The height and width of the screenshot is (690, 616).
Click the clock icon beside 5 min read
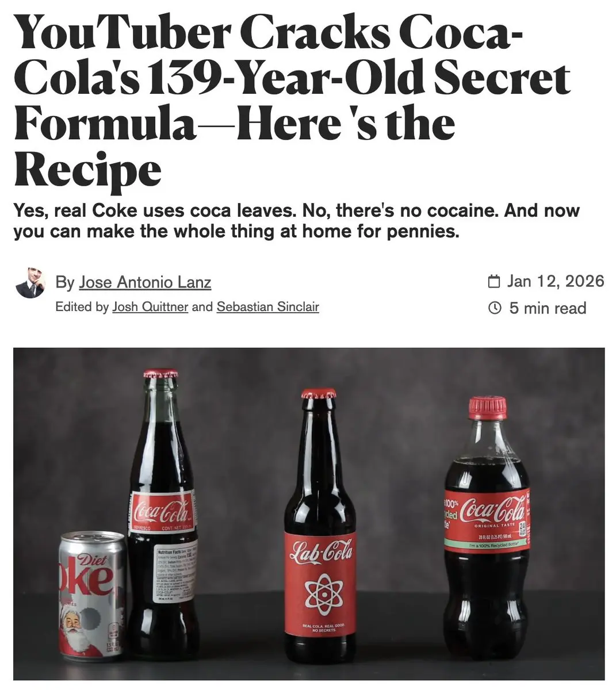pos(493,308)
